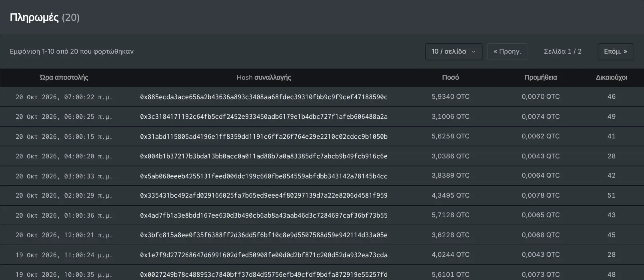
Task: Click the Δικαιούχοι column header
Action: [611, 78]
